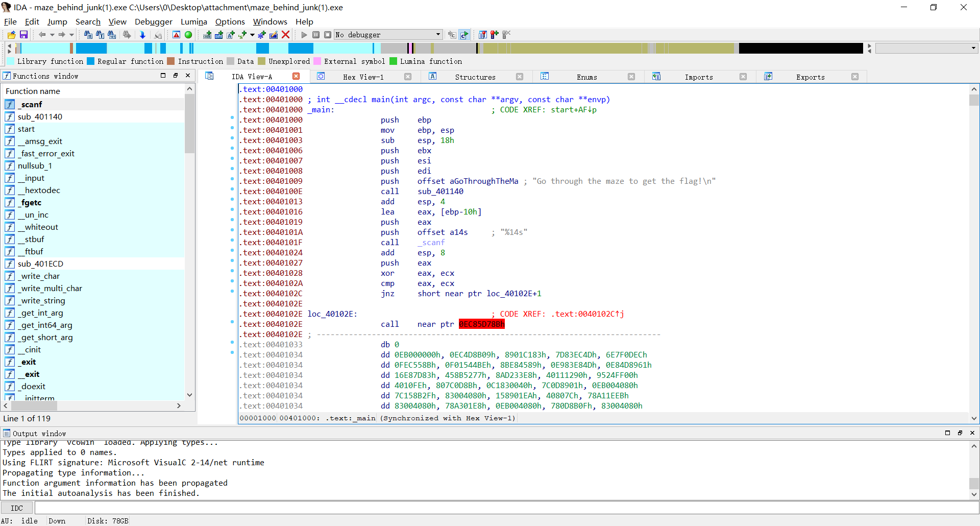This screenshot has width=980, height=526.
Task: Click the breakpoint list toolbar icon
Action: pyautogui.click(x=482, y=35)
